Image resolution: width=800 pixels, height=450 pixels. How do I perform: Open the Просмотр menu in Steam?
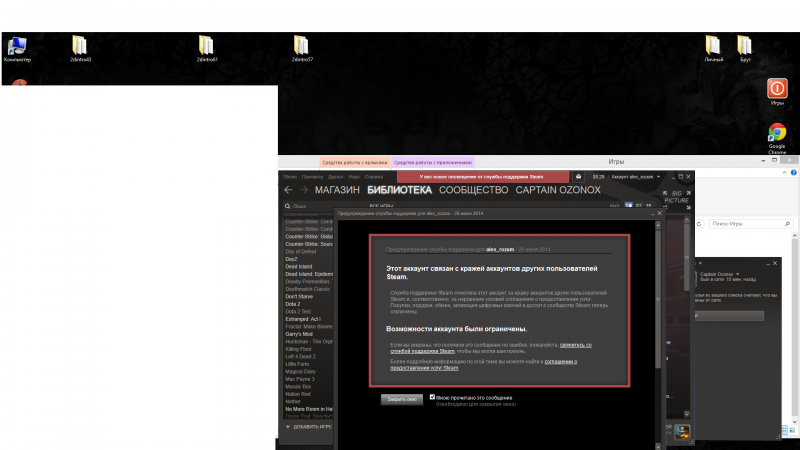[312, 177]
